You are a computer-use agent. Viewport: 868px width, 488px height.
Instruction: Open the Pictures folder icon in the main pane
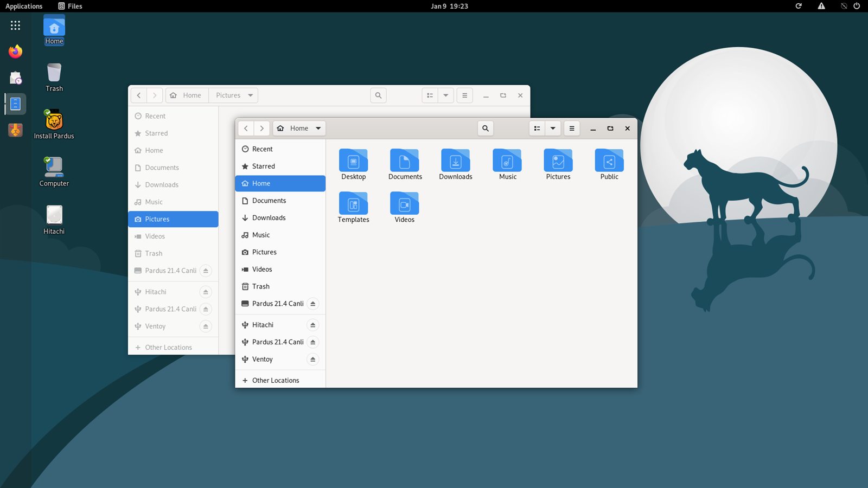[558, 164]
